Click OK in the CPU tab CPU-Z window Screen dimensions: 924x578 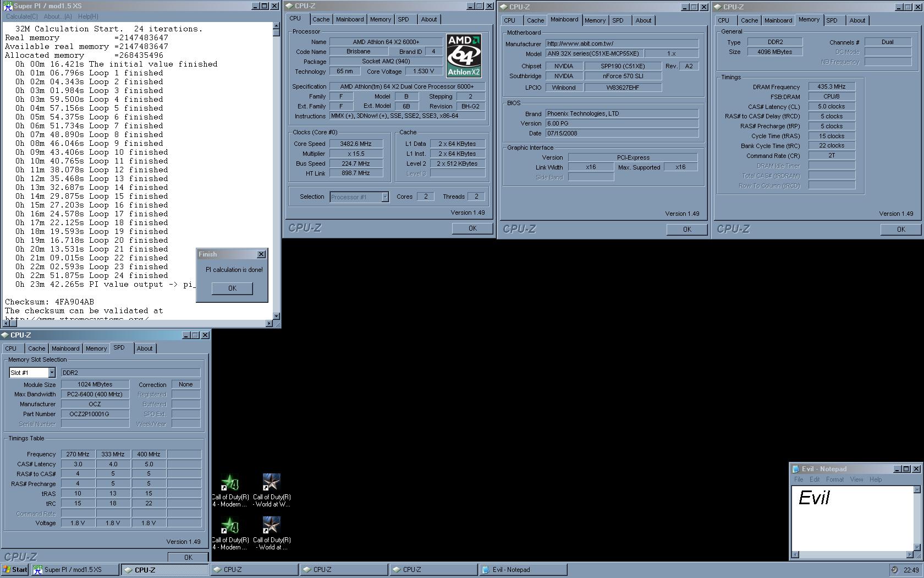point(472,228)
